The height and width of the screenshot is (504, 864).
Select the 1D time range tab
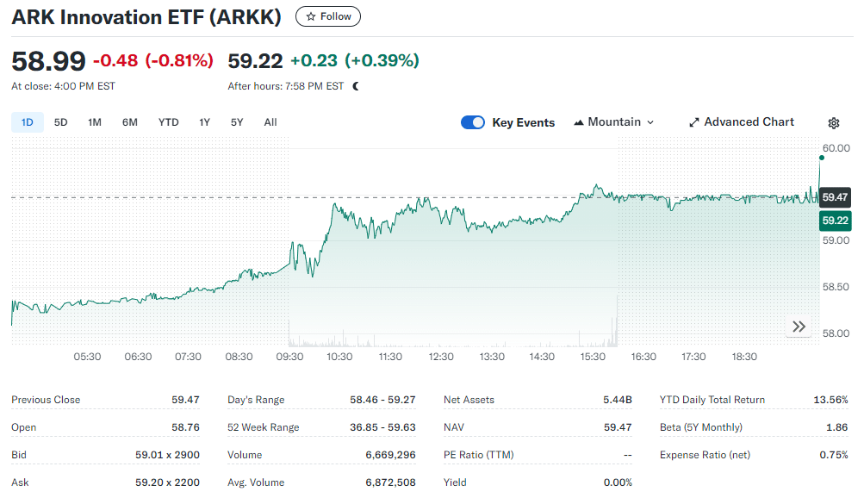click(x=28, y=122)
